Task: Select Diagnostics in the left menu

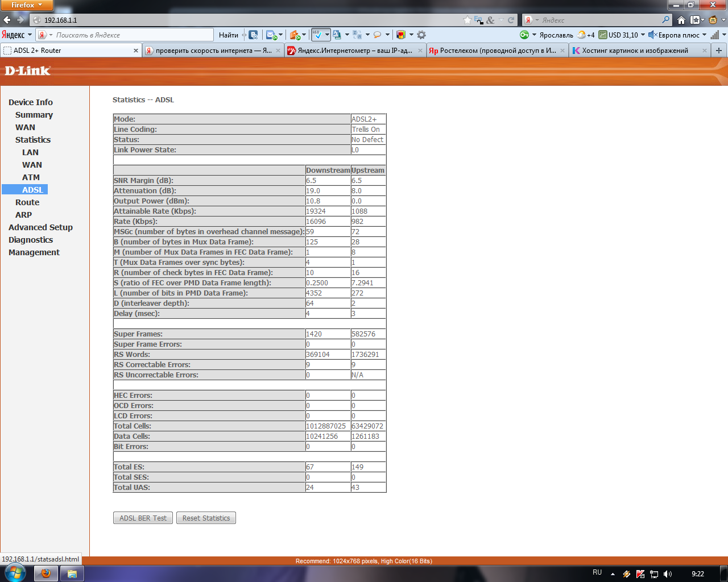Action: (x=31, y=240)
